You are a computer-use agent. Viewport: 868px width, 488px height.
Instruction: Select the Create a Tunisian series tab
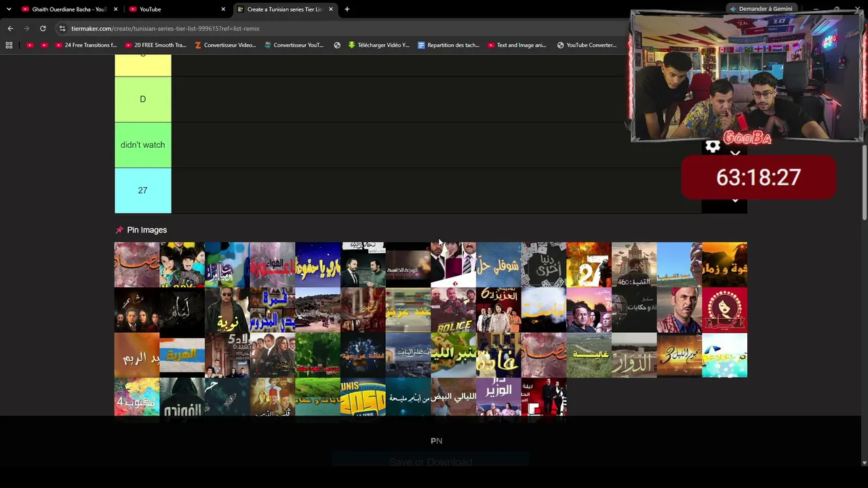[x=284, y=9]
